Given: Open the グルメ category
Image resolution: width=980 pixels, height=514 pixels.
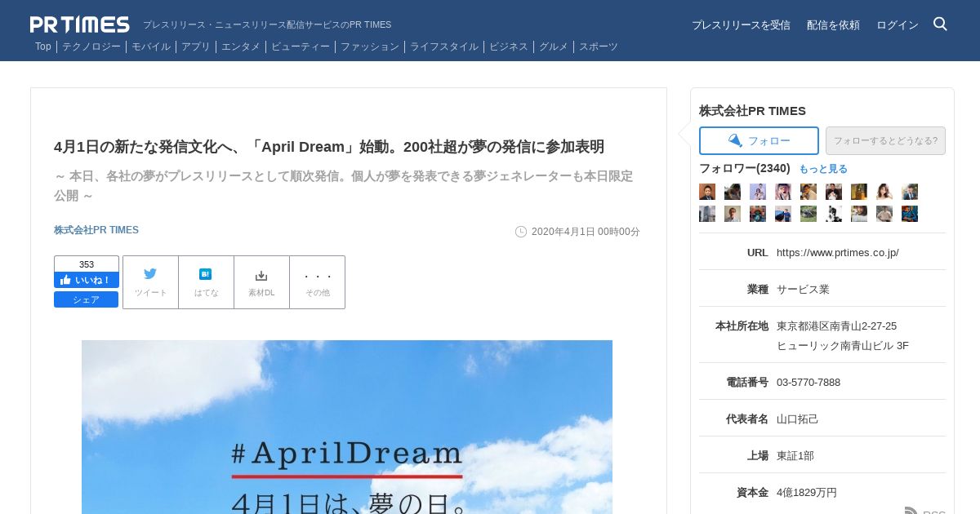Looking at the screenshot, I should coord(554,47).
